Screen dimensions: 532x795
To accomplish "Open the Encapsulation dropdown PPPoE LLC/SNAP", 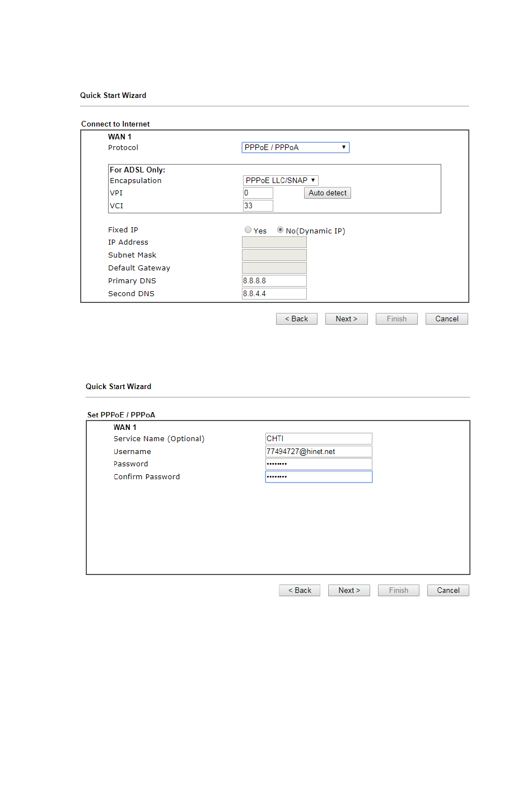I will pyautogui.click(x=281, y=180).
